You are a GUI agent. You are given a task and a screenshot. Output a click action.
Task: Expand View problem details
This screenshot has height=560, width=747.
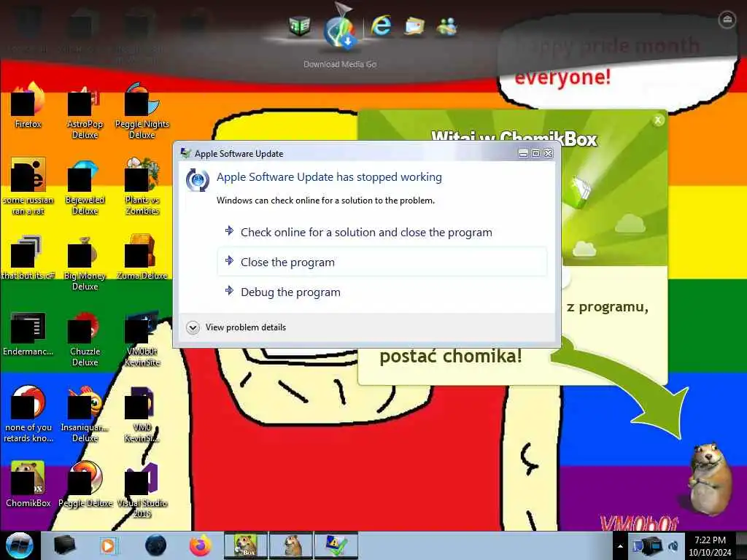[236, 327]
